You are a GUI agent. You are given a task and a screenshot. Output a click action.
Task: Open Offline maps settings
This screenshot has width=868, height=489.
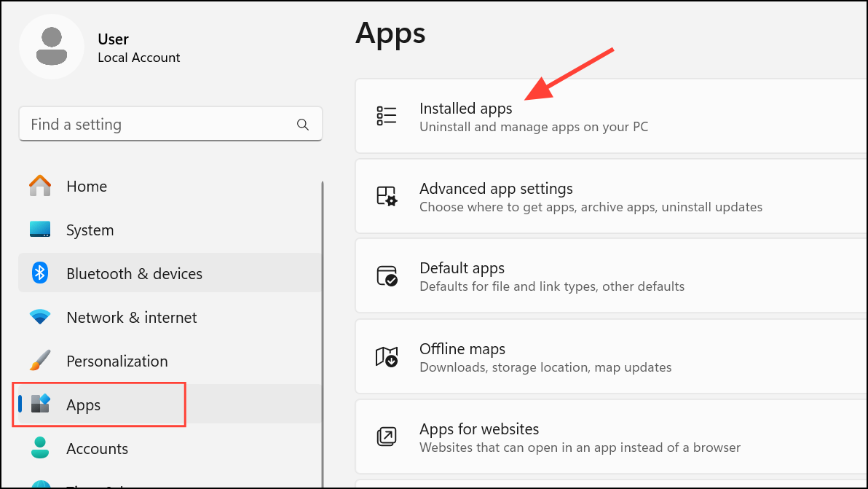[462, 349]
